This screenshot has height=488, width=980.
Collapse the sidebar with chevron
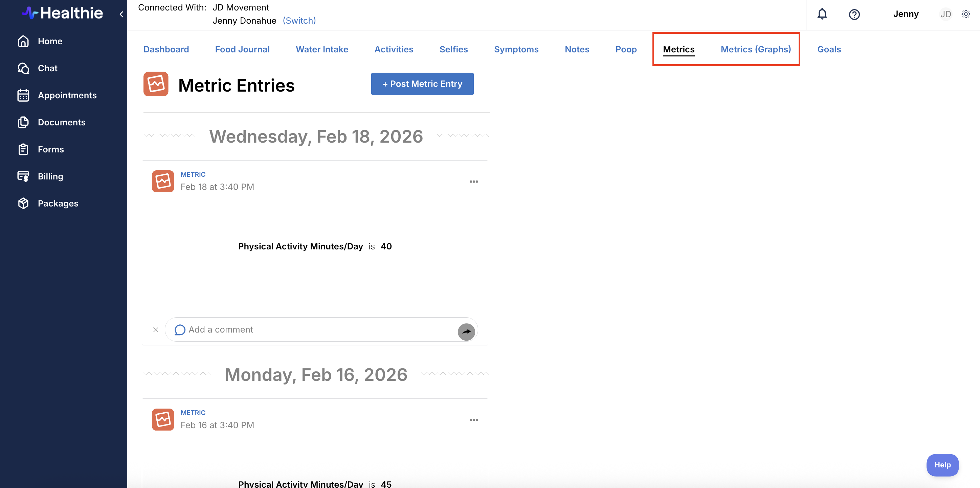[x=121, y=14]
